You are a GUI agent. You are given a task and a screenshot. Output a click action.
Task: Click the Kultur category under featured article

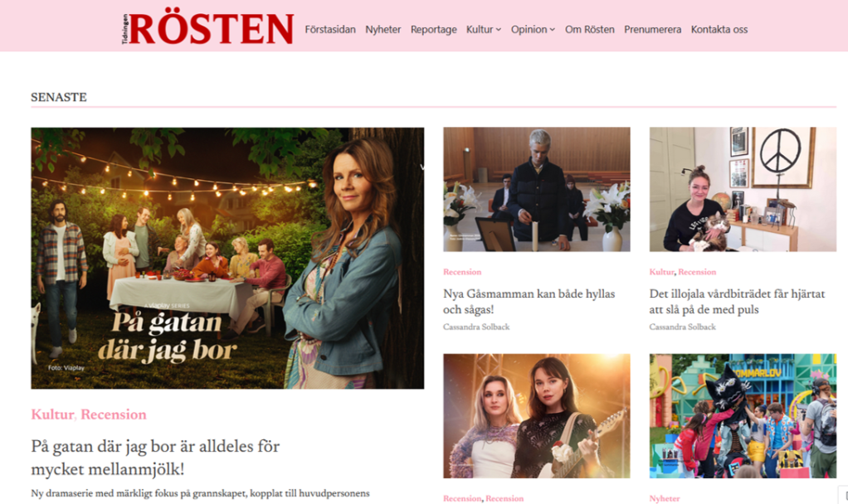[x=52, y=414]
